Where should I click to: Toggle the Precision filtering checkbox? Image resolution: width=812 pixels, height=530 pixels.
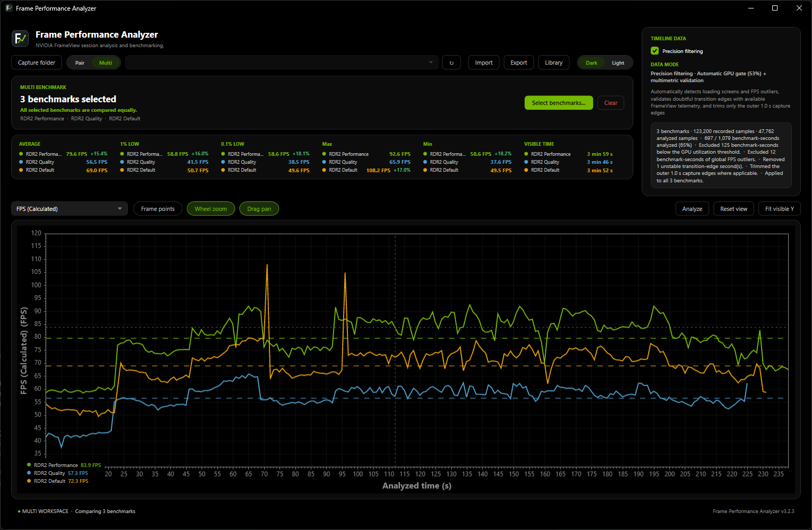[x=654, y=51]
